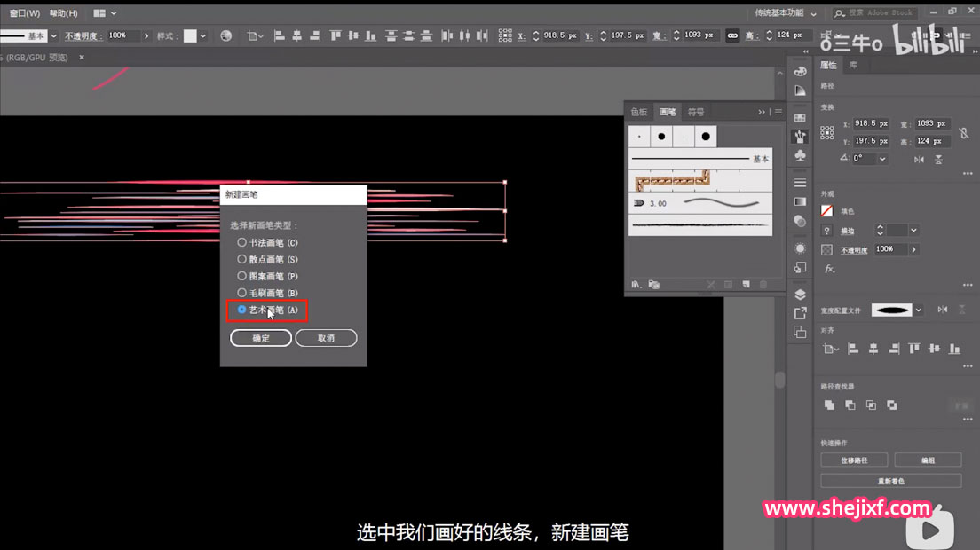Click the 填色 fill color swatch
This screenshot has height=550, width=980.
[x=826, y=210]
